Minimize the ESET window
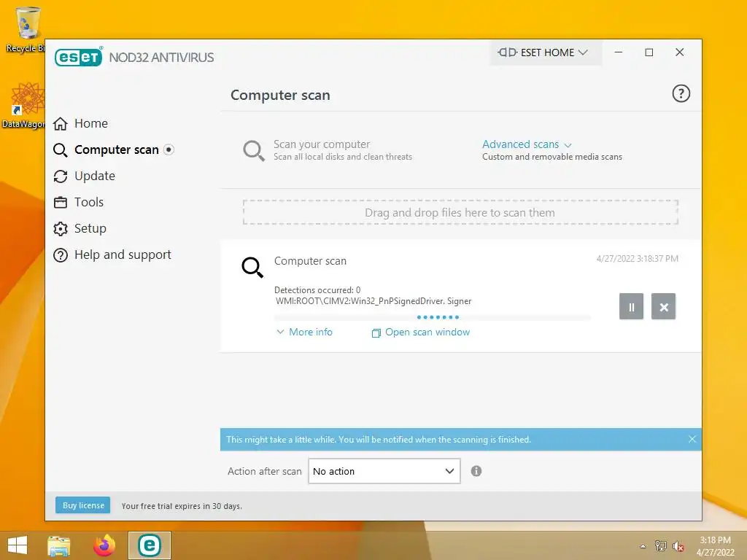Screen dimensions: 747x560 click(619, 52)
